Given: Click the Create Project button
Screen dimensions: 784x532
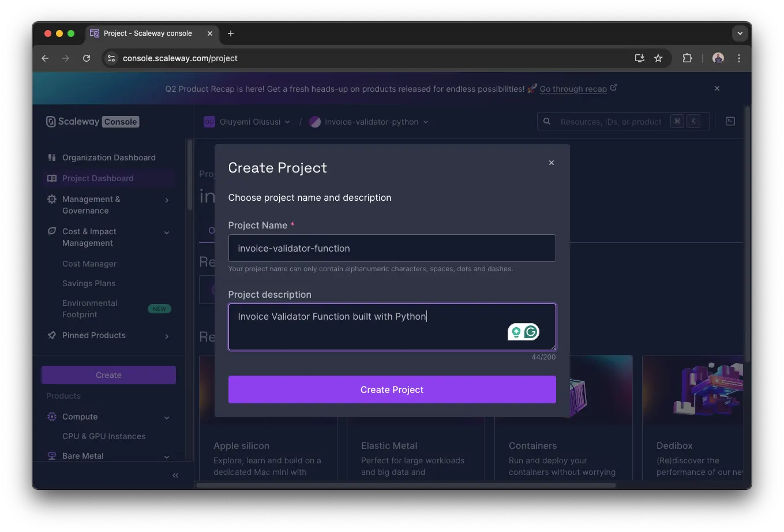Looking at the screenshot, I should pyautogui.click(x=392, y=389).
